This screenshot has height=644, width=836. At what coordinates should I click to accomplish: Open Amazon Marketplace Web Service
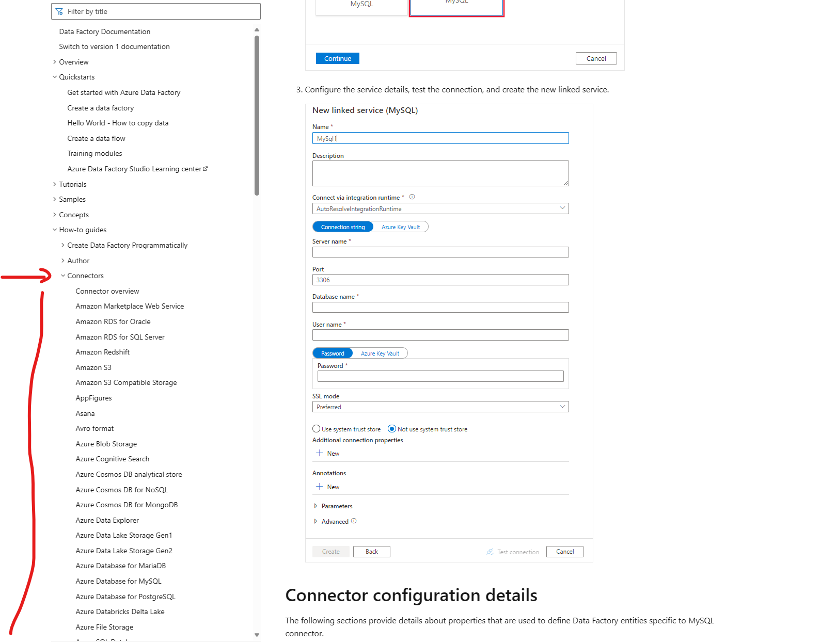pos(130,306)
